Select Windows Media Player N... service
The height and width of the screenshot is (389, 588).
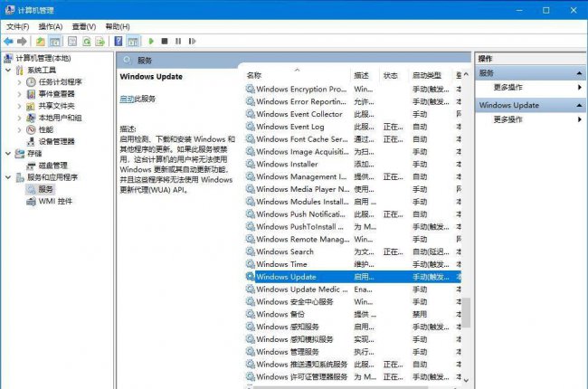[x=353, y=189]
